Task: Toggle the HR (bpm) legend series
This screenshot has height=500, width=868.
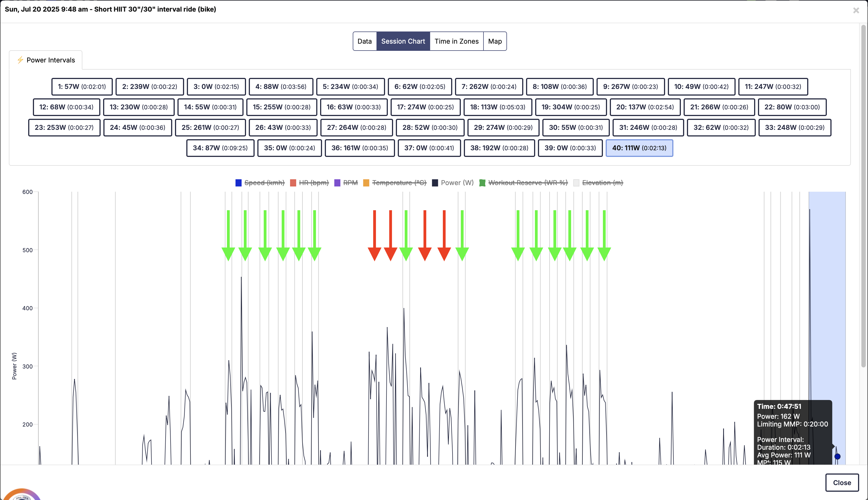Action: click(313, 183)
